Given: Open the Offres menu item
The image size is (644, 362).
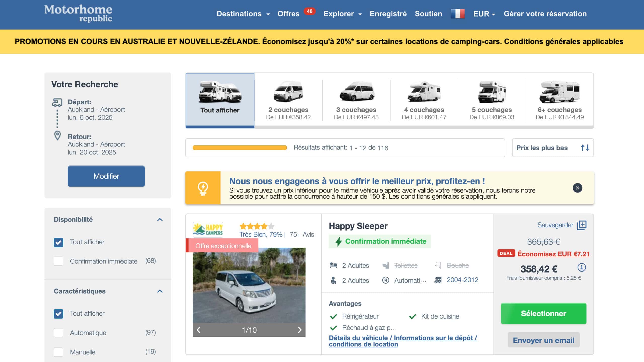Looking at the screenshot, I should click(x=288, y=14).
